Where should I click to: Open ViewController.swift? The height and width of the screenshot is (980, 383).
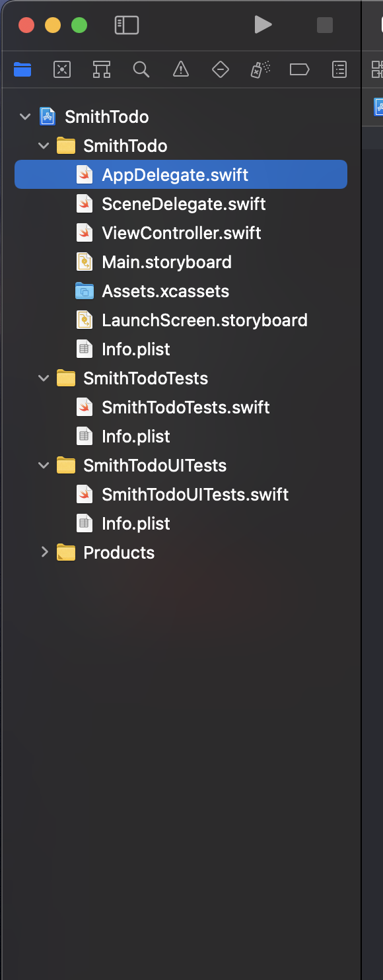(x=182, y=233)
